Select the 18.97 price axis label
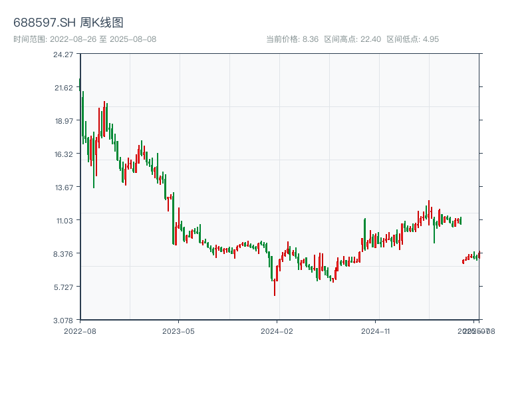Screen dimensions: 532x399 coord(64,121)
